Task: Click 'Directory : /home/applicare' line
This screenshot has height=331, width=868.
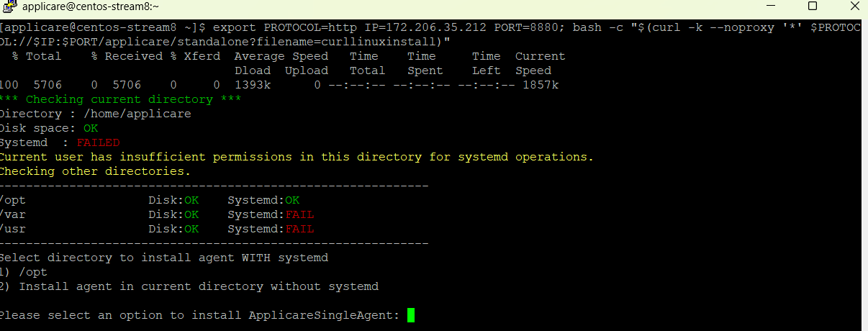Action: coord(96,114)
